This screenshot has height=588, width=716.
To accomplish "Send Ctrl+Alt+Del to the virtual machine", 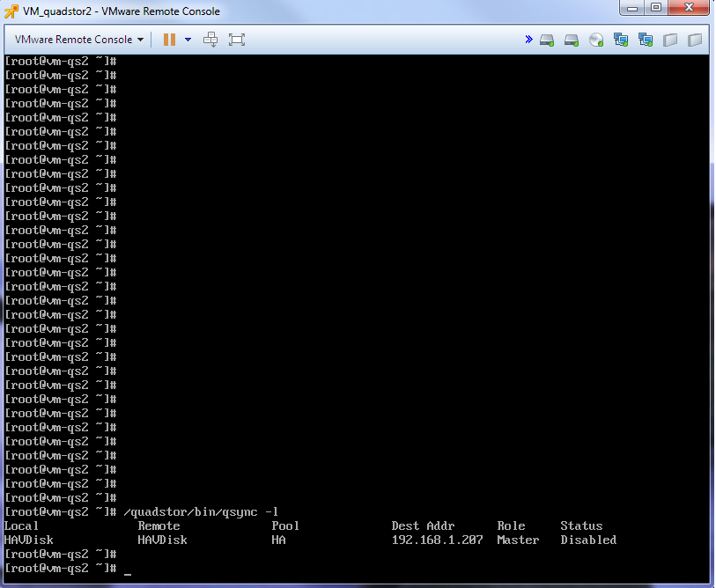I will [210, 40].
